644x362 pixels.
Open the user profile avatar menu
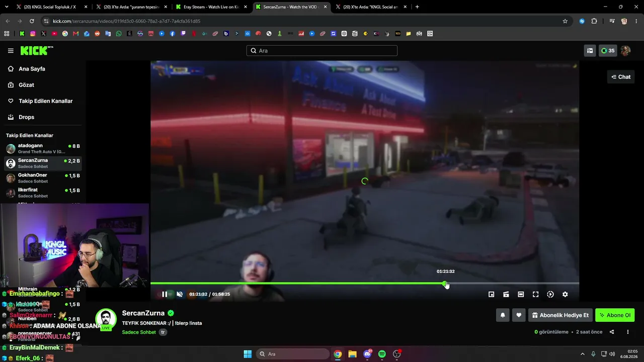pos(626,51)
